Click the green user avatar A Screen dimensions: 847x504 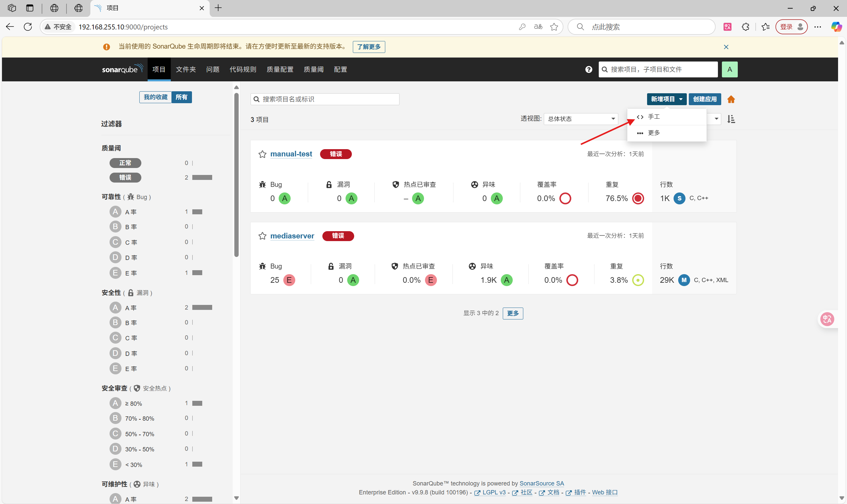point(729,69)
